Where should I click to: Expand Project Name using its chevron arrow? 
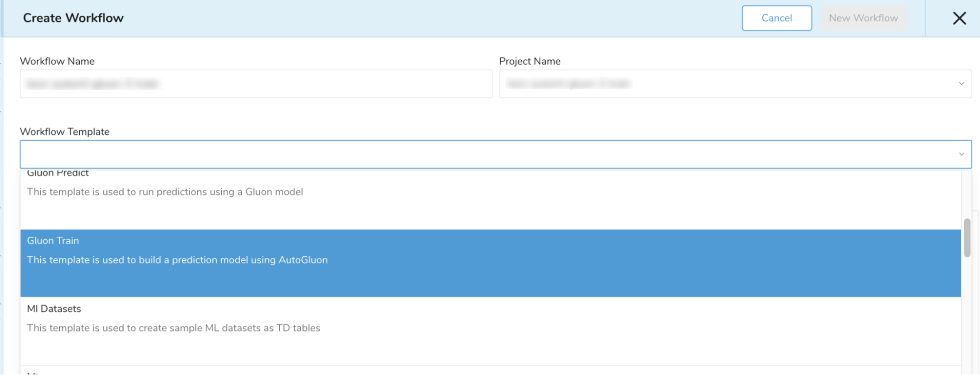[961, 84]
